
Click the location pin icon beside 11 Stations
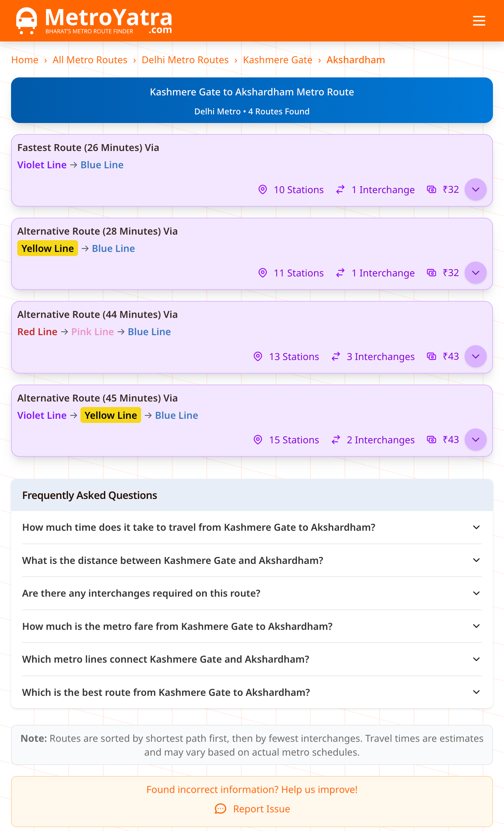(262, 273)
